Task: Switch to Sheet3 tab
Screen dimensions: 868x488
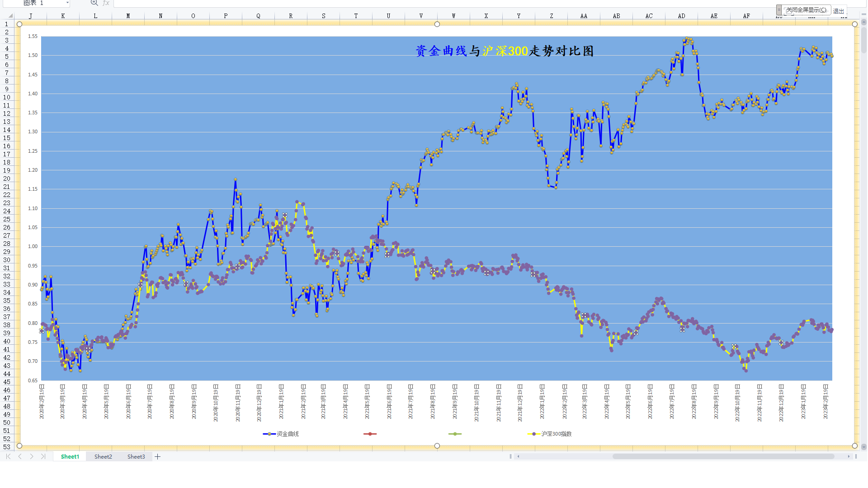Action: point(136,457)
